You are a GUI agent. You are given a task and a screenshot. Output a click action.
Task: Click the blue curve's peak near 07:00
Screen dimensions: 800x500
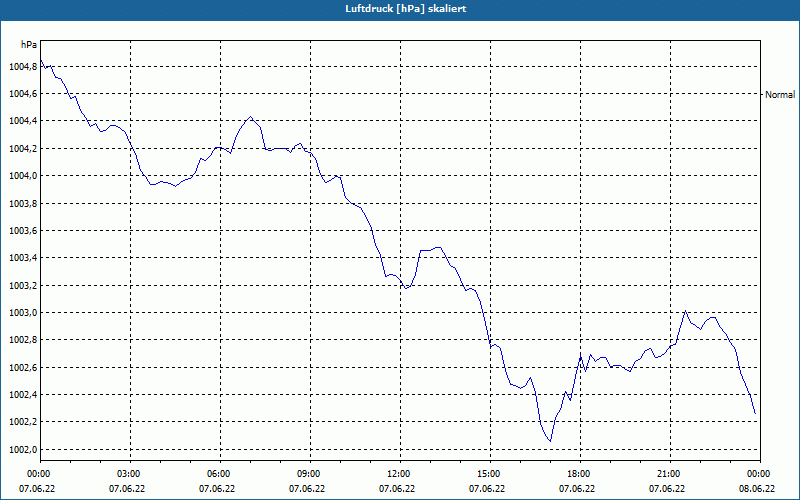click(250, 117)
